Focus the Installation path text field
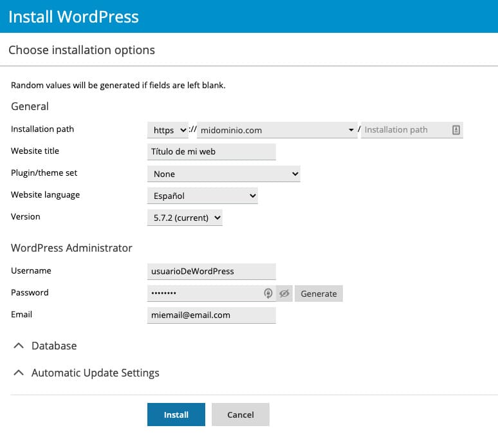Screen dimensions: 498x448 (x=412, y=130)
